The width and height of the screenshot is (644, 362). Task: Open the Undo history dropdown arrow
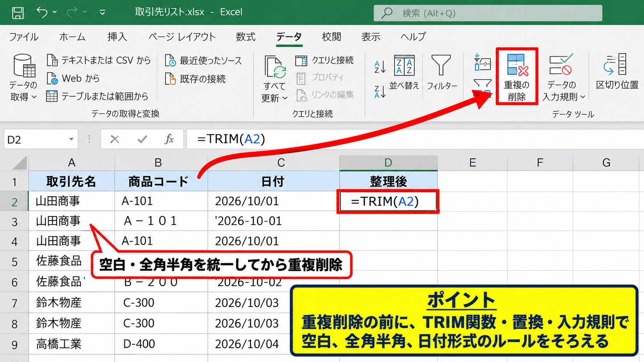tap(55, 12)
